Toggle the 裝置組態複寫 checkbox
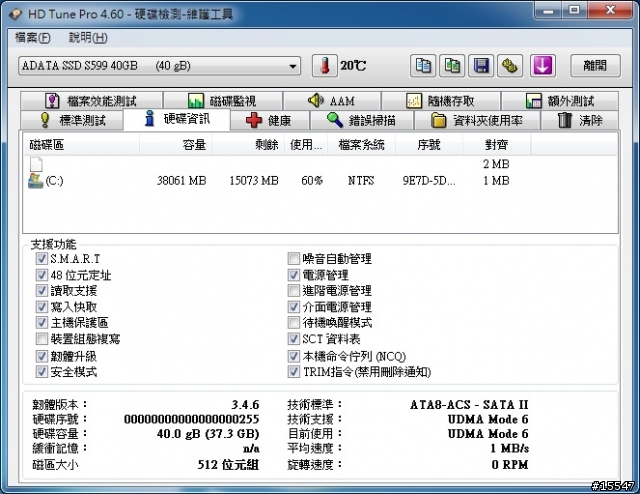Screen dimensions: 640x494 (x=41, y=339)
